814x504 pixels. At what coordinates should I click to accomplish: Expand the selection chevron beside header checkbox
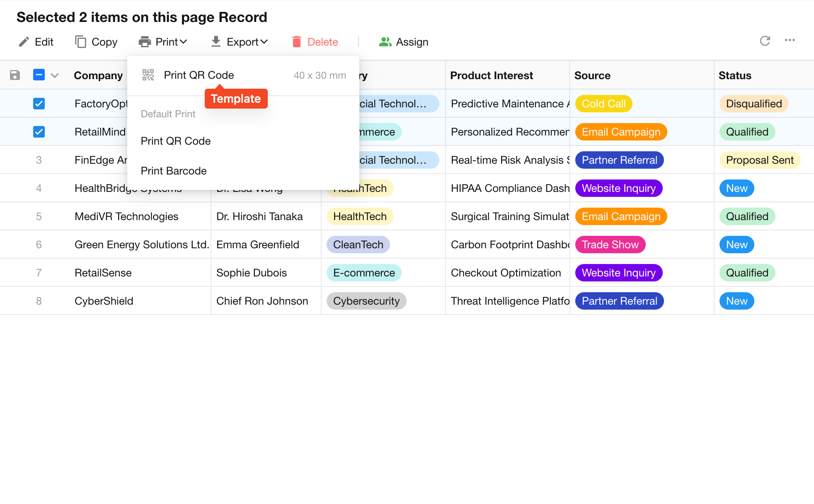[x=55, y=75]
